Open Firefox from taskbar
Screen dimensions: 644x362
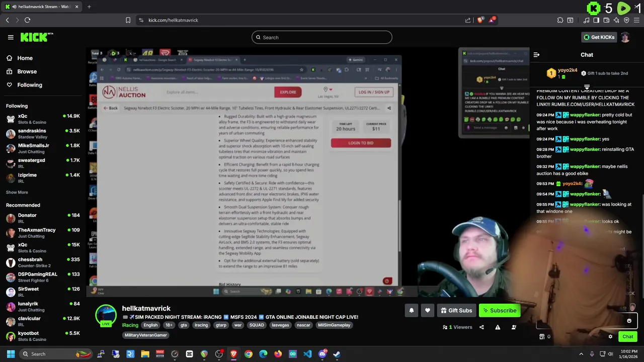(x=278, y=354)
